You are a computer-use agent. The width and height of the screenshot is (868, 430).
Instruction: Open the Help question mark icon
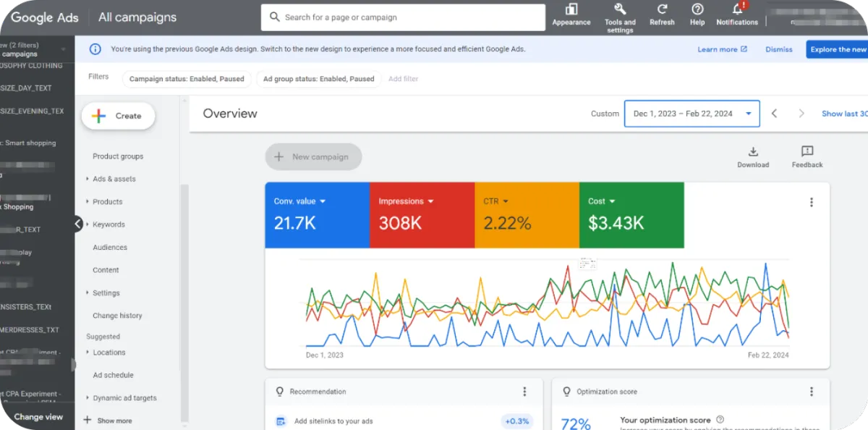[x=697, y=9]
